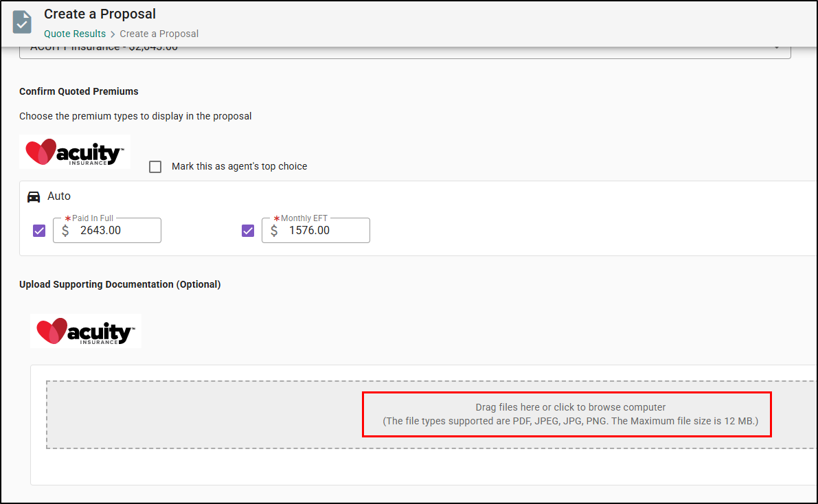Check Mark this as agent's top choice
818x504 pixels.
point(155,167)
